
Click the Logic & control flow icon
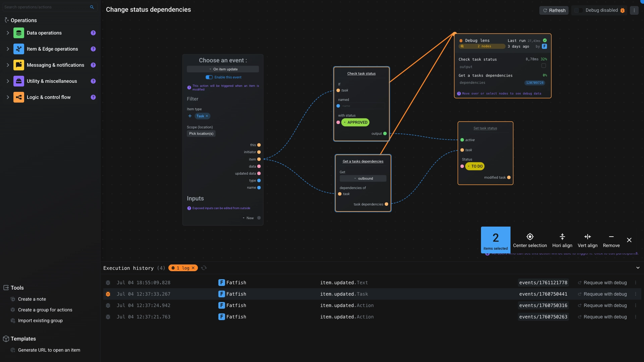pos(19,97)
